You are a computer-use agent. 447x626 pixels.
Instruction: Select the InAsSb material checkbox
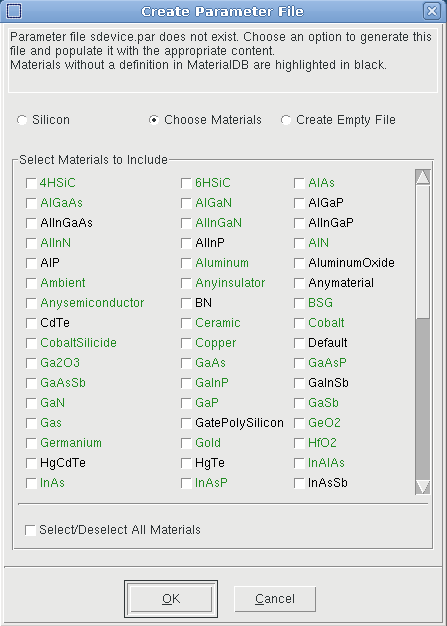pos(299,483)
